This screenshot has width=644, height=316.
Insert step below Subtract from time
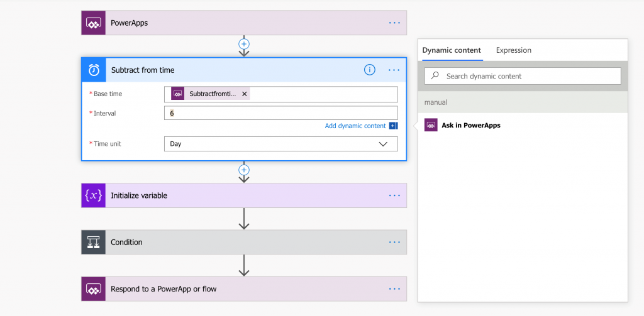244,170
